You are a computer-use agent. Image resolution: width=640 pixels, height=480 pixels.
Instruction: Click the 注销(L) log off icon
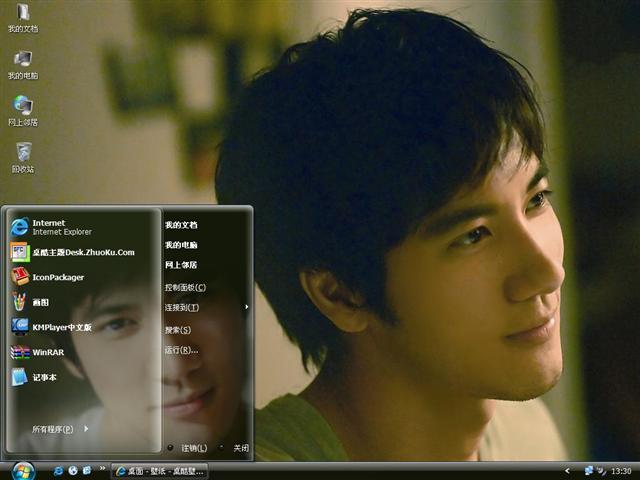tap(170, 448)
